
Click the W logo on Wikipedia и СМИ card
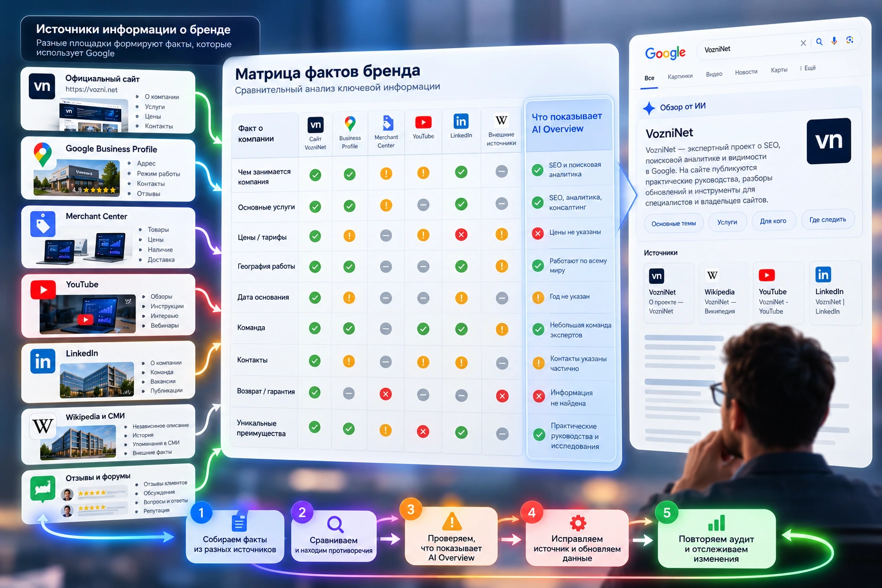tap(42, 426)
